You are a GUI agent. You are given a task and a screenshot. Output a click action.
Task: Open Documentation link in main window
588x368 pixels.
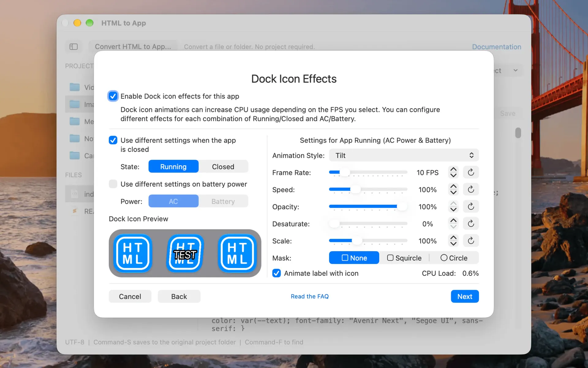pyautogui.click(x=496, y=47)
